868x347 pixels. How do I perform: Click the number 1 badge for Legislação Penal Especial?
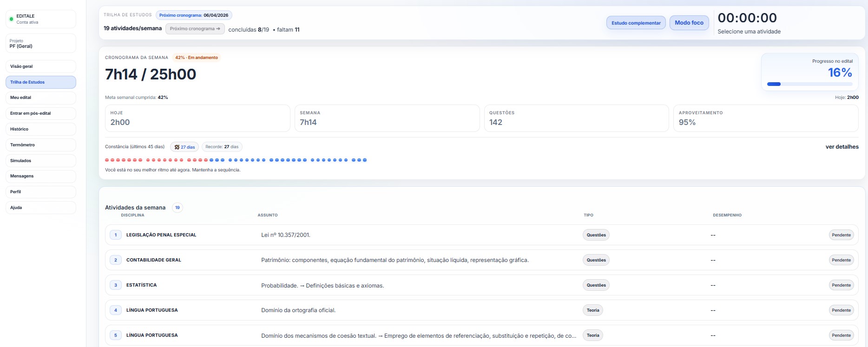(116, 235)
